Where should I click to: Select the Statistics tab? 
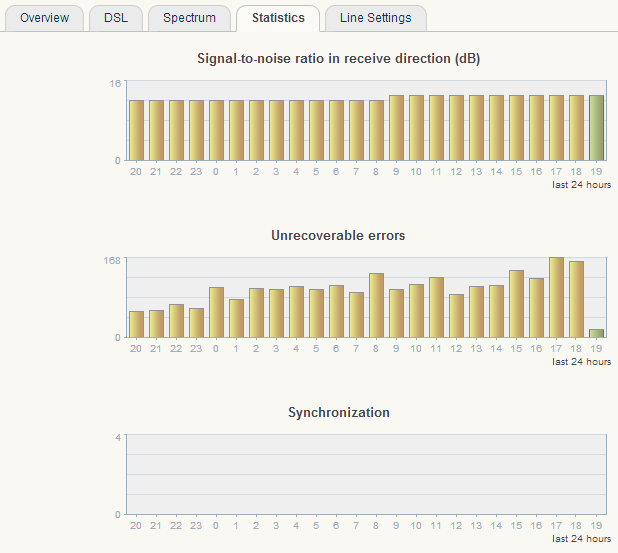[278, 18]
